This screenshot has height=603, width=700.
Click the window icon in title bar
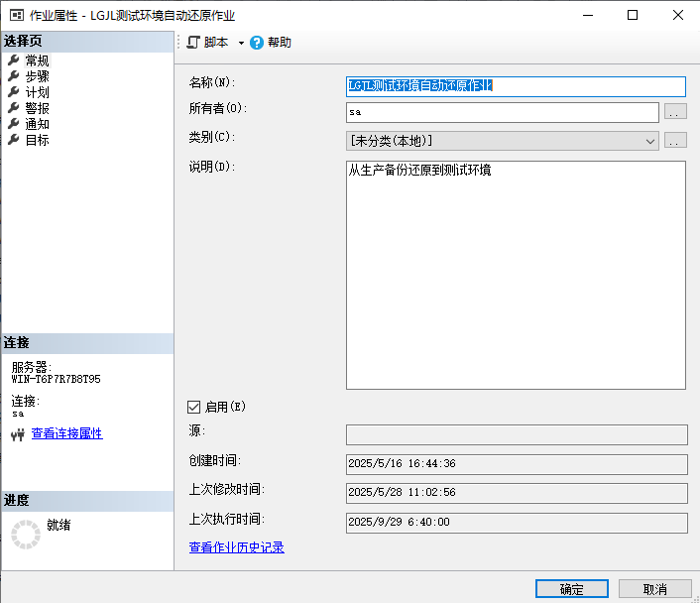(x=17, y=15)
